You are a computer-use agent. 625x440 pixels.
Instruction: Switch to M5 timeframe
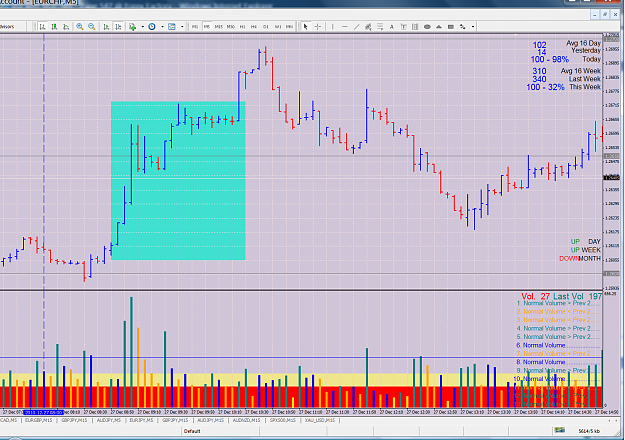206,27
